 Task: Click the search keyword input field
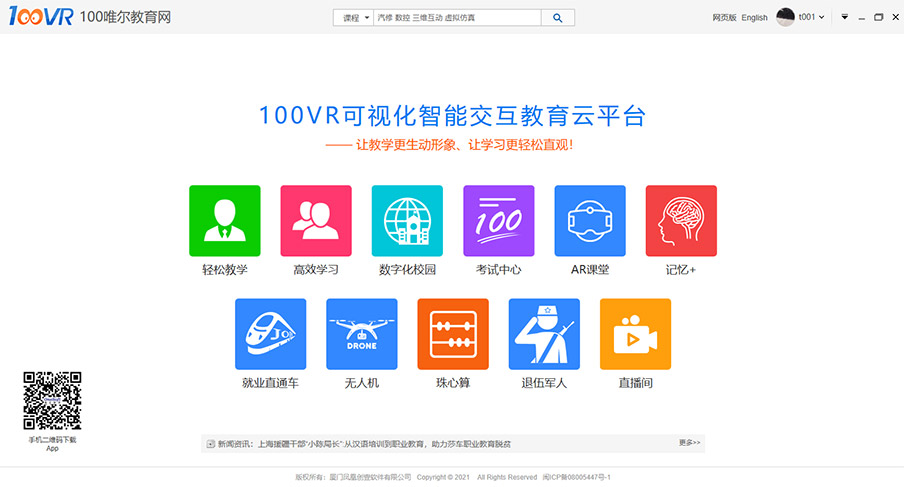tap(457, 18)
